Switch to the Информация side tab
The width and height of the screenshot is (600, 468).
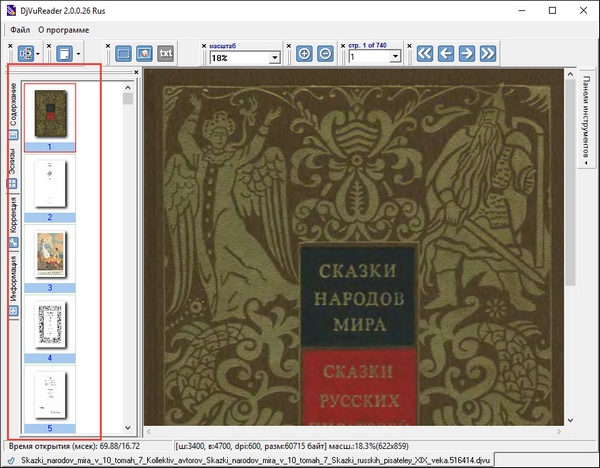coord(13,285)
